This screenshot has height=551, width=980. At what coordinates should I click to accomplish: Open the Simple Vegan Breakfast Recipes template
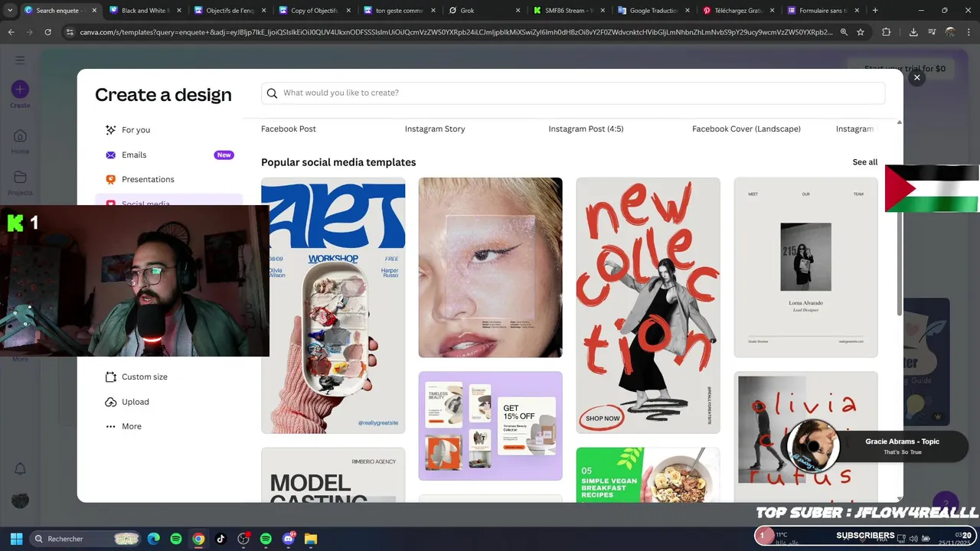pyautogui.click(x=648, y=475)
